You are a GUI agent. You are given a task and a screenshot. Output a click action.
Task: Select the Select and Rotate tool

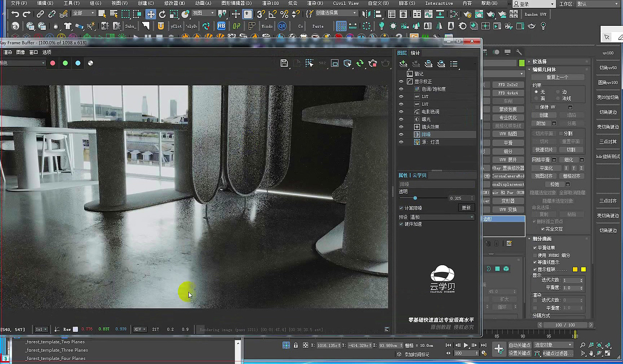tap(163, 14)
